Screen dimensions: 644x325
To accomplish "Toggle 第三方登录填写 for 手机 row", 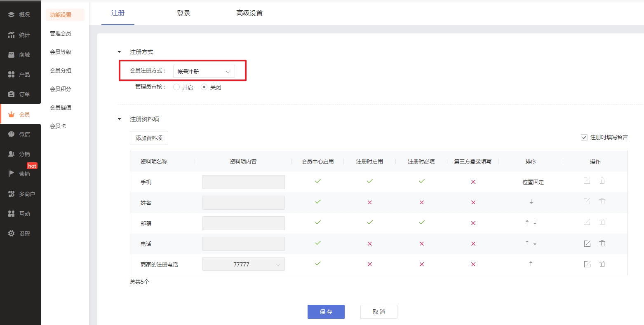I will click(x=473, y=182).
